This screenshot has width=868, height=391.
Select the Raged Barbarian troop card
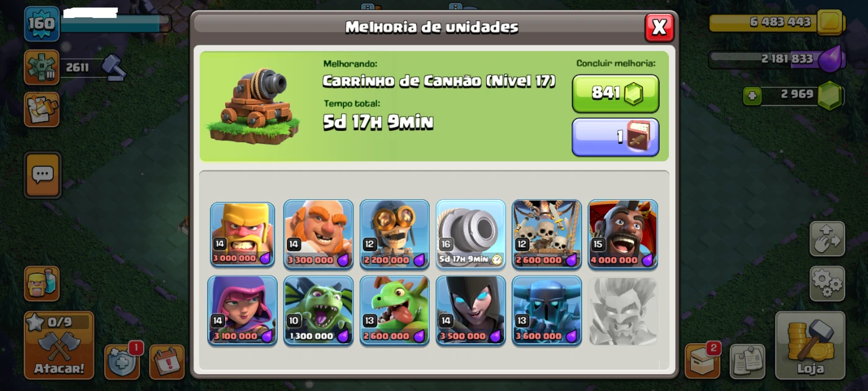242,234
